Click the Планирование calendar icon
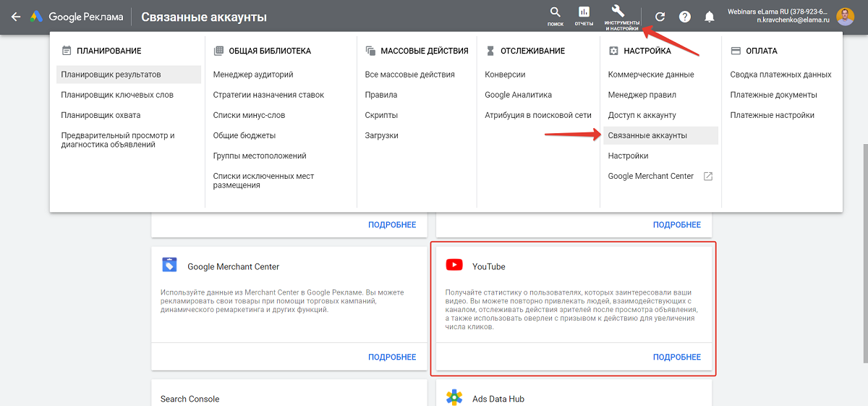Screen dimensions: 868x406 point(67,51)
